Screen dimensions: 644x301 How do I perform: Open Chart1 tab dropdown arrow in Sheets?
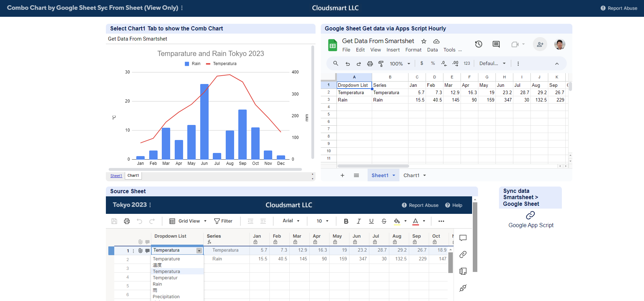pos(425,175)
